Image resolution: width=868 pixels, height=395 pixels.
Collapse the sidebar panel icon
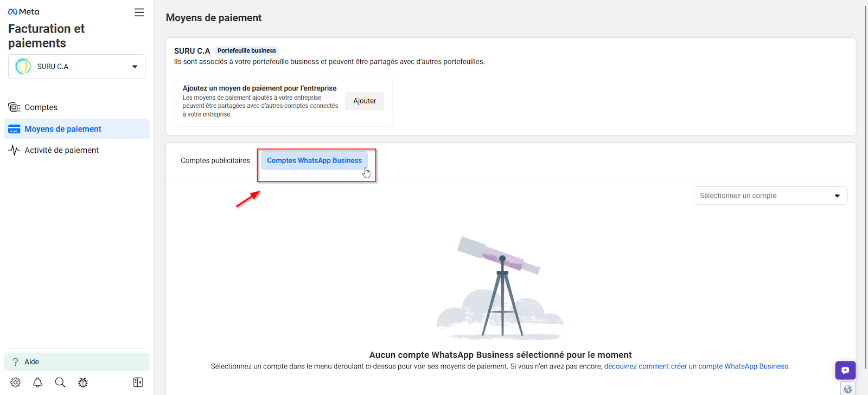click(x=138, y=383)
